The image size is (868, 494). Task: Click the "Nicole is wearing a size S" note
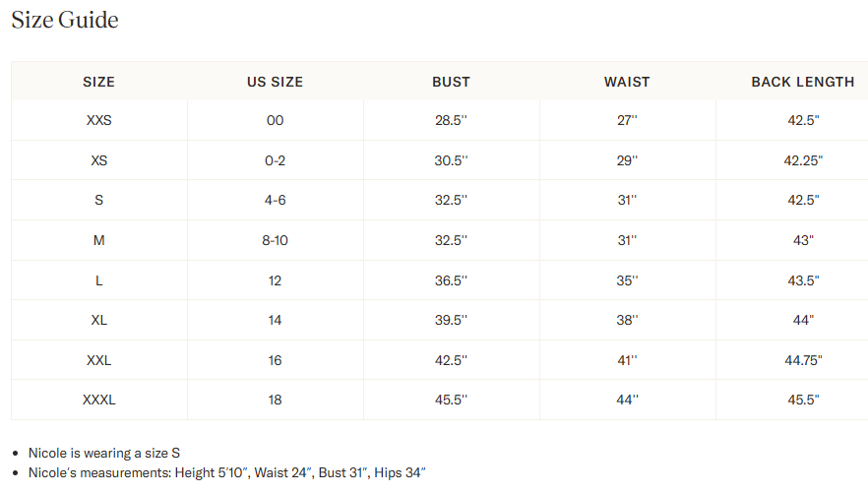click(104, 453)
